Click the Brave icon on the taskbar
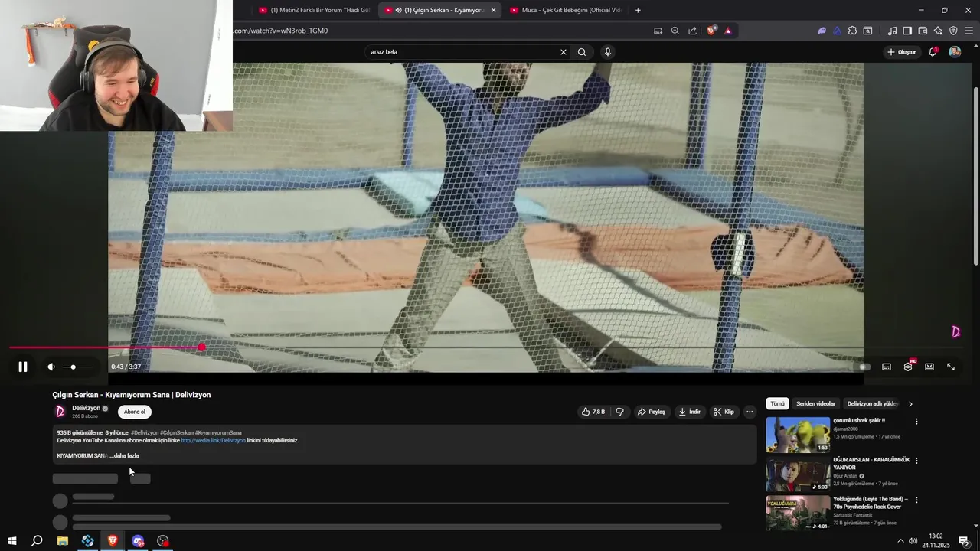Image resolution: width=980 pixels, height=551 pixels. click(x=113, y=541)
